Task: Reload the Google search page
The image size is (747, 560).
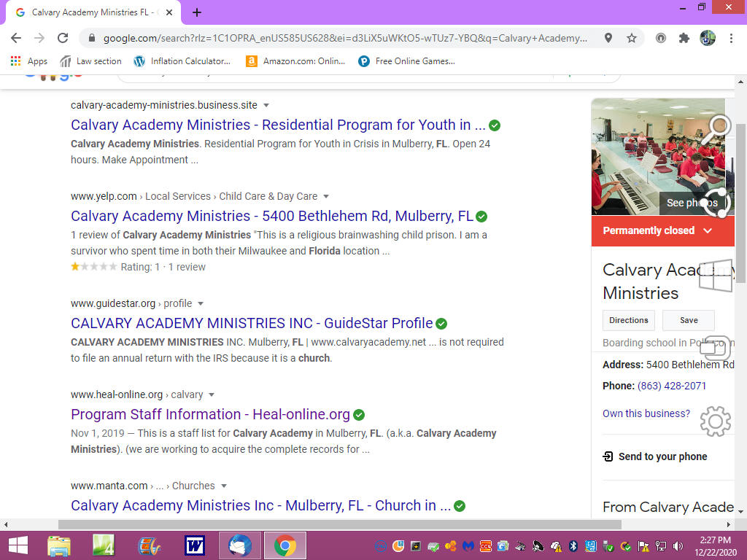Action: 63,38
